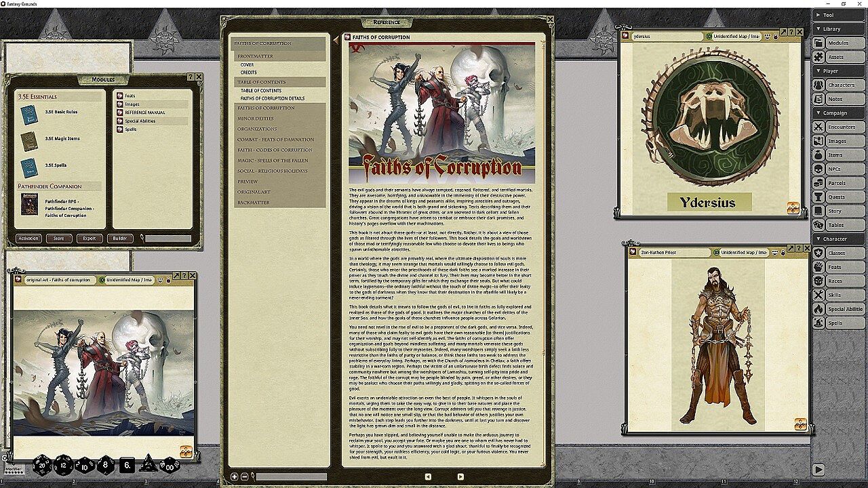Screen dimensions: 868x488
Task: Open the Table of Contents Details link
Action: tap(273, 98)
